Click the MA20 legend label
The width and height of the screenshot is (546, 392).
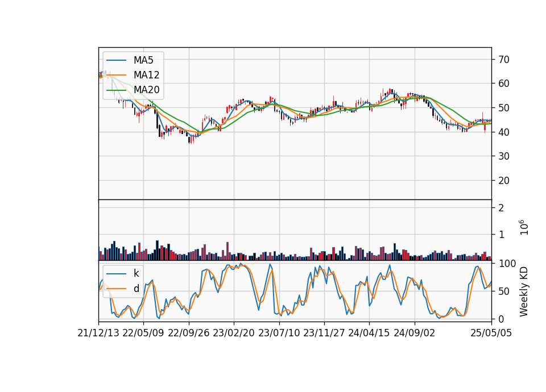click(x=146, y=90)
